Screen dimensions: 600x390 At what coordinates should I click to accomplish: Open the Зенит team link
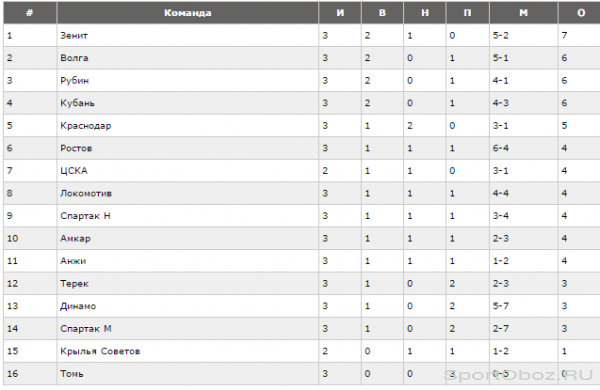74,36
